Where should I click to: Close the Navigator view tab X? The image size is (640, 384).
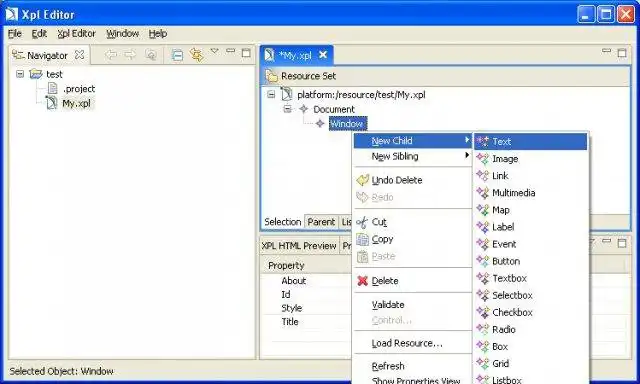(80, 55)
